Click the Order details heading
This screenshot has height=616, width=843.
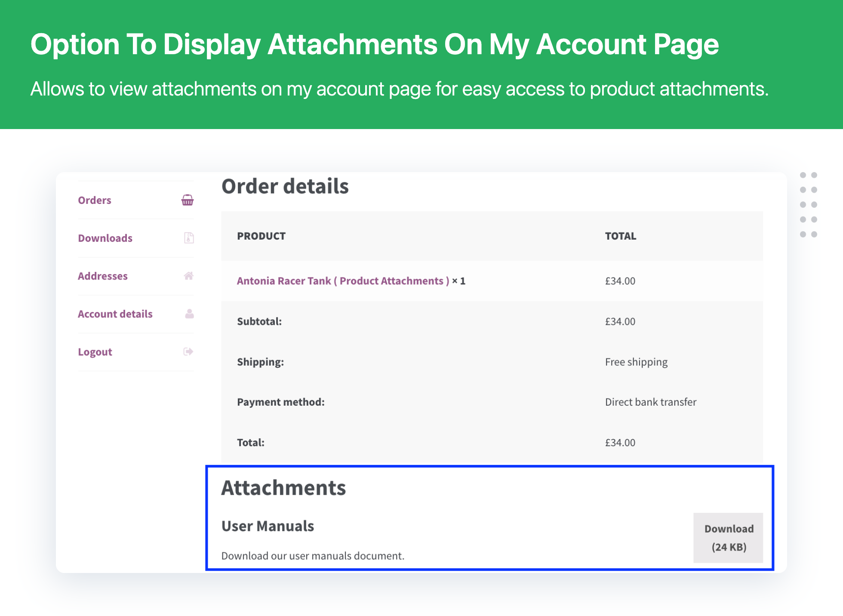285,186
